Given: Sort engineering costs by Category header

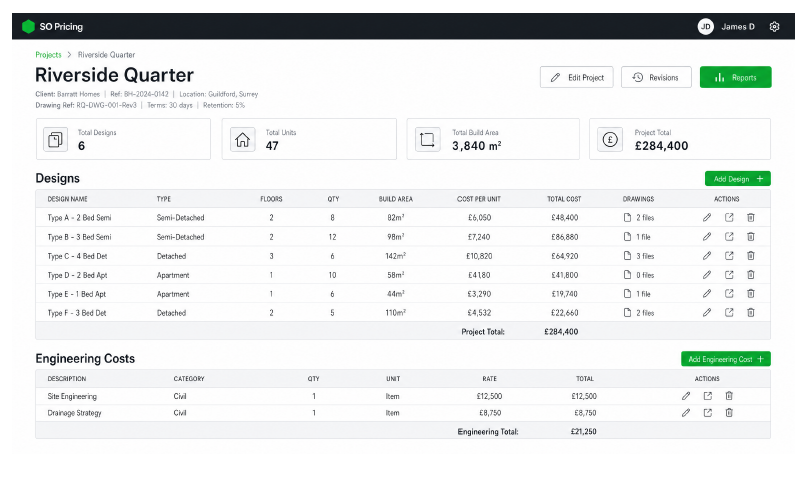Looking at the screenshot, I should point(189,379).
